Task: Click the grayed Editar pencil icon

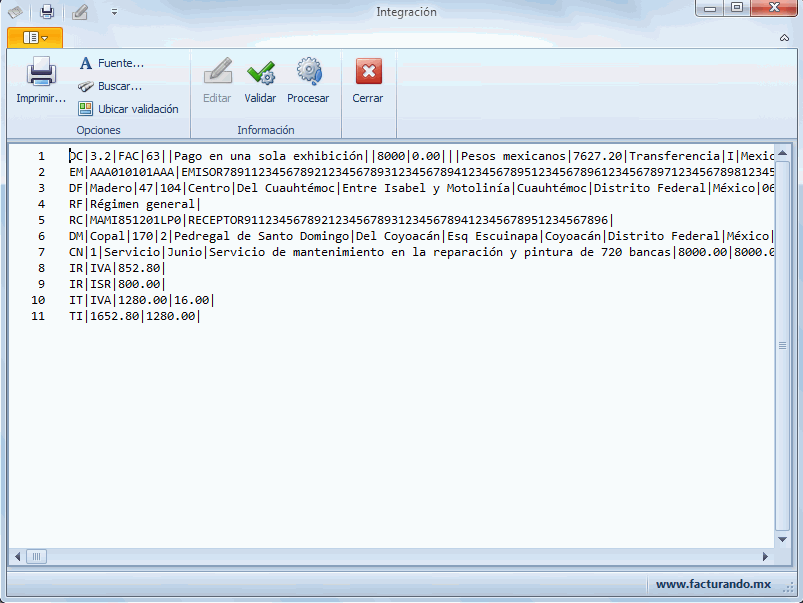Action: click(x=217, y=75)
